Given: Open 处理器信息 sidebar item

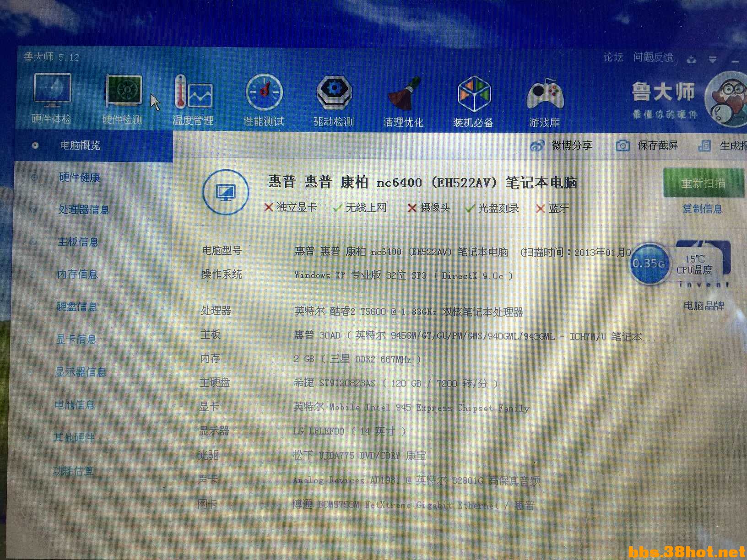Looking at the screenshot, I should (x=84, y=210).
